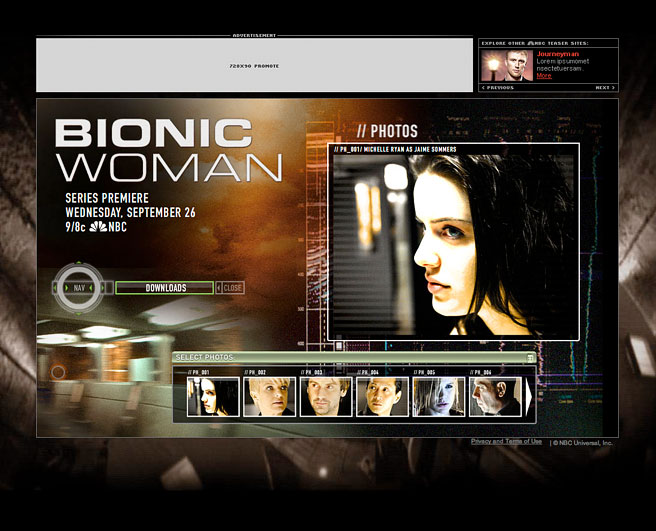
Task: Click 'Wednesday, September 26' text
Action: (130, 213)
